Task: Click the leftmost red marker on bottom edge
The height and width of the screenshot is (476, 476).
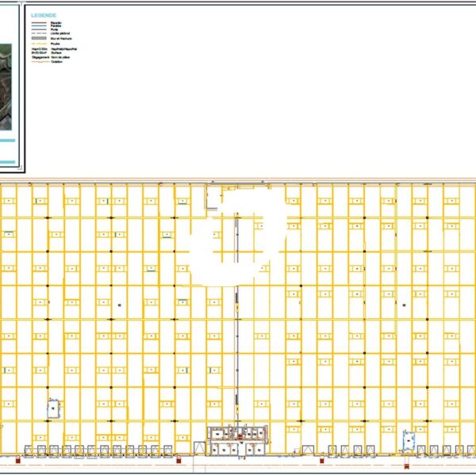Action: point(19,459)
